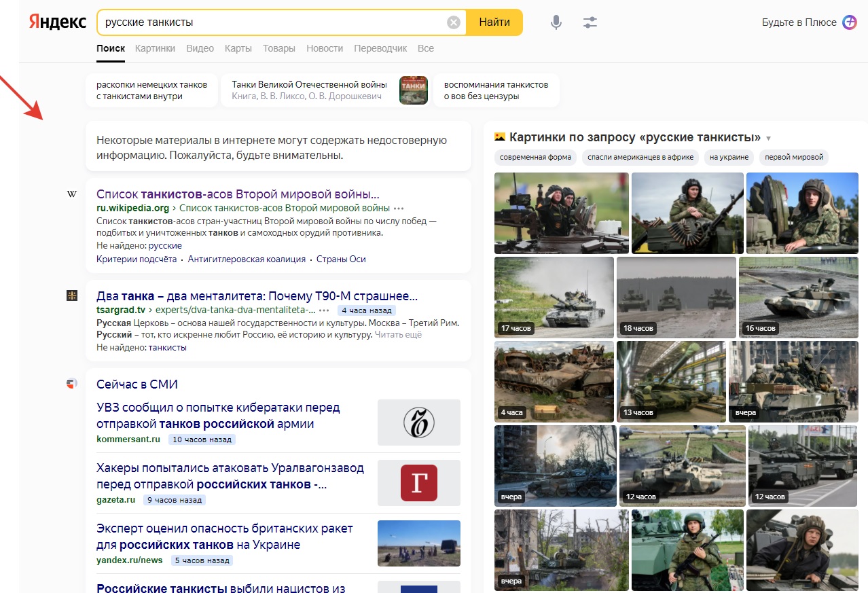Screen dimensions: 868x593
Task: Open the Сейчас в СМИ heading
Action: coord(137,384)
